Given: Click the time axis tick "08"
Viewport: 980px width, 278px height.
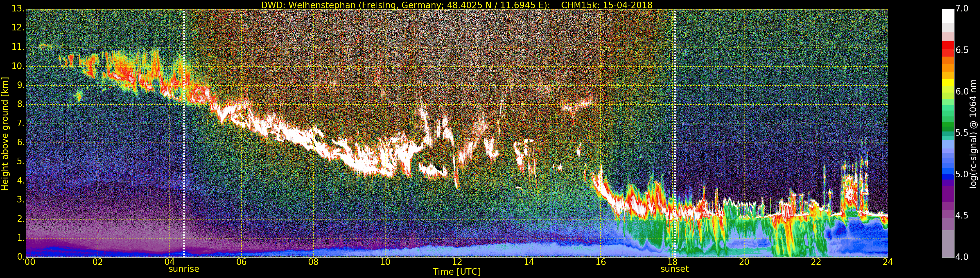Looking at the screenshot, I should click(x=313, y=262).
